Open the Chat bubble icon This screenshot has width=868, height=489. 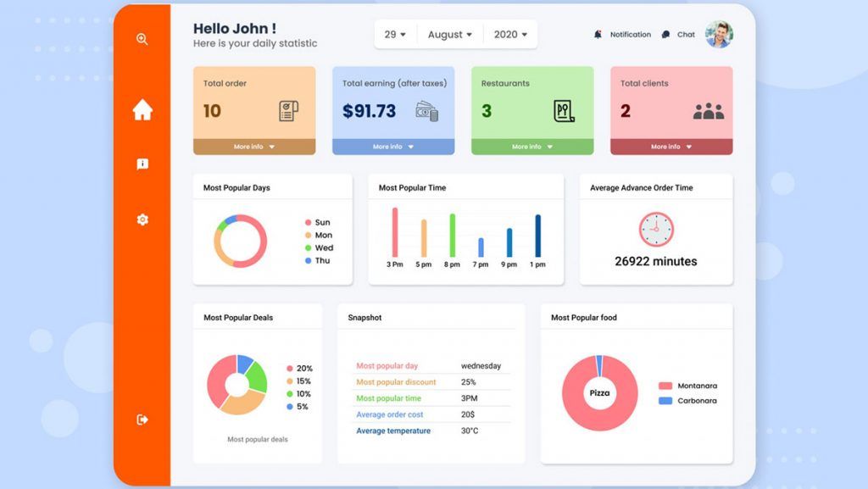[x=665, y=34]
